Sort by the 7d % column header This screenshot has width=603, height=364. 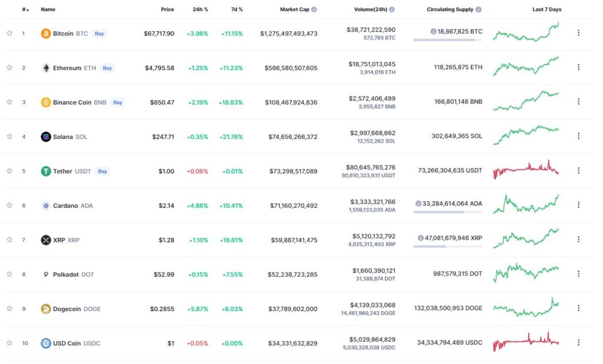point(237,9)
